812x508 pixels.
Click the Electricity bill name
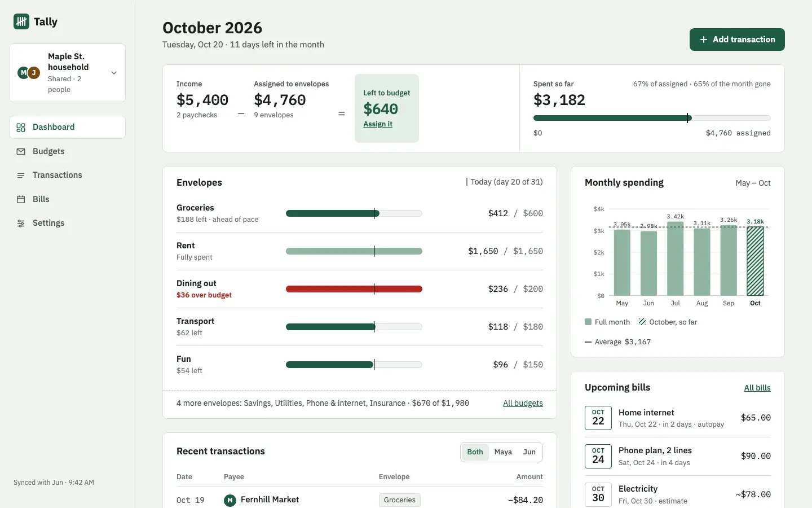[638, 489]
